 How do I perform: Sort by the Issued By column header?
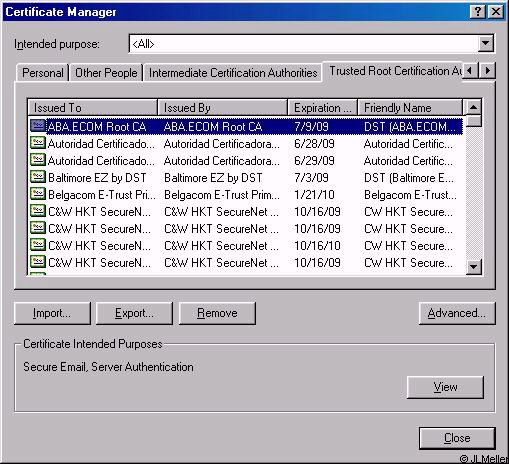pos(222,108)
